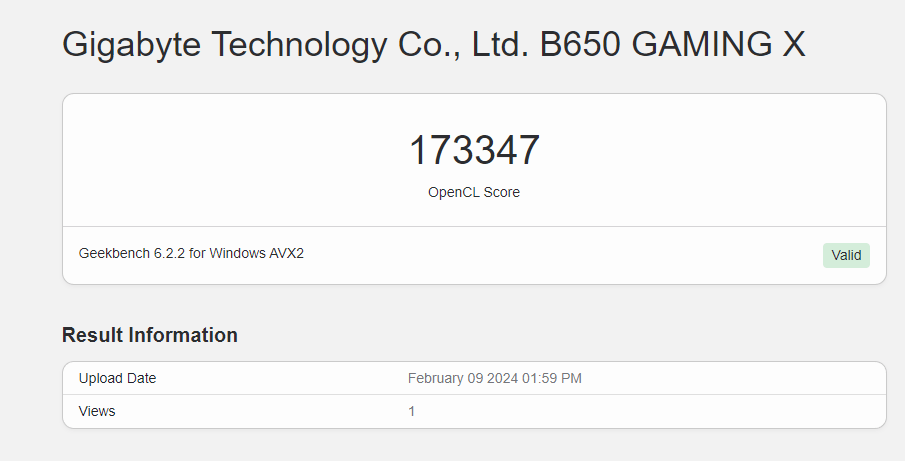Click the Result Information heading

tap(150, 335)
